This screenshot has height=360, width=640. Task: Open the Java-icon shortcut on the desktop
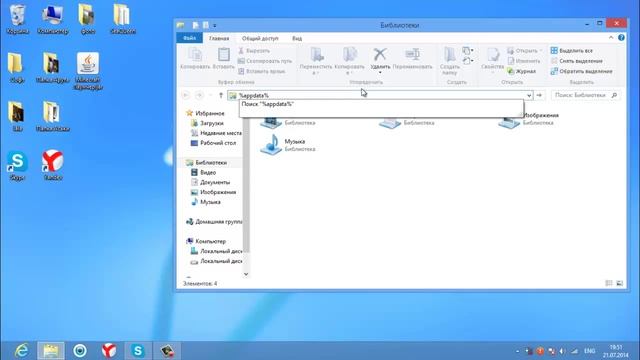tap(88, 71)
